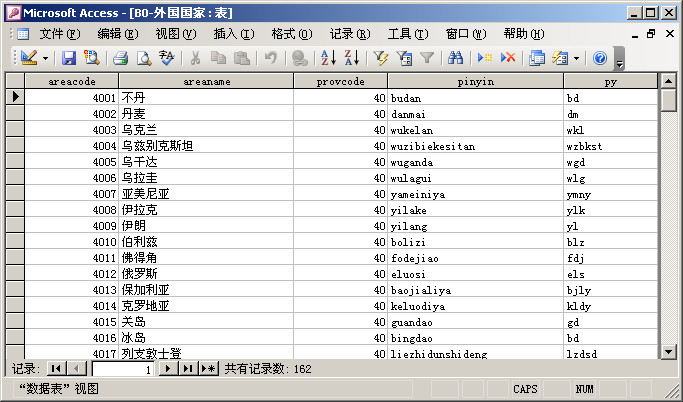
Task: Open the 文件(F) menu
Action: pos(60,34)
